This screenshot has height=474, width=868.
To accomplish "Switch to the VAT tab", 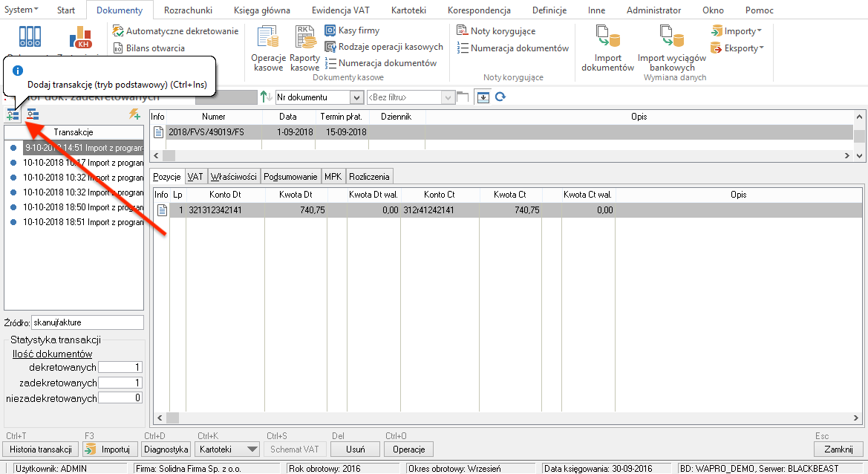I will [x=195, y=177].
